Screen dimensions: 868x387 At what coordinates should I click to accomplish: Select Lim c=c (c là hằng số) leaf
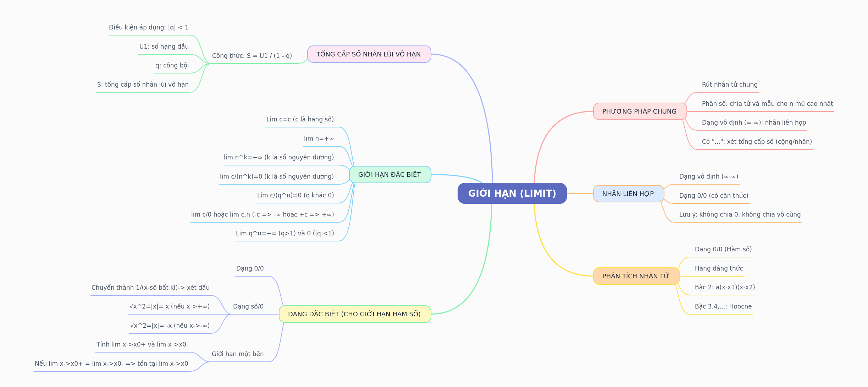pos(300,119)
